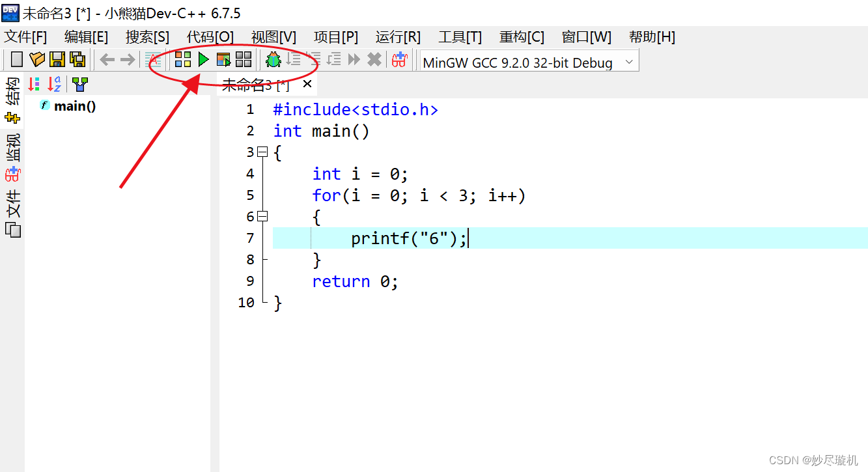Compile the current program
Image resolution: width=868 pixels, height=472 pixels.
[x=182, y=59]
